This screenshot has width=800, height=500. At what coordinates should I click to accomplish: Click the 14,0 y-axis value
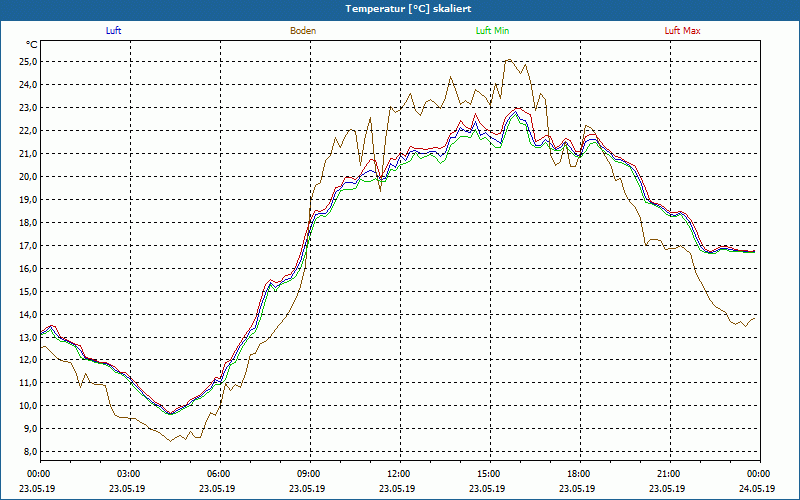tap(29, 314)
